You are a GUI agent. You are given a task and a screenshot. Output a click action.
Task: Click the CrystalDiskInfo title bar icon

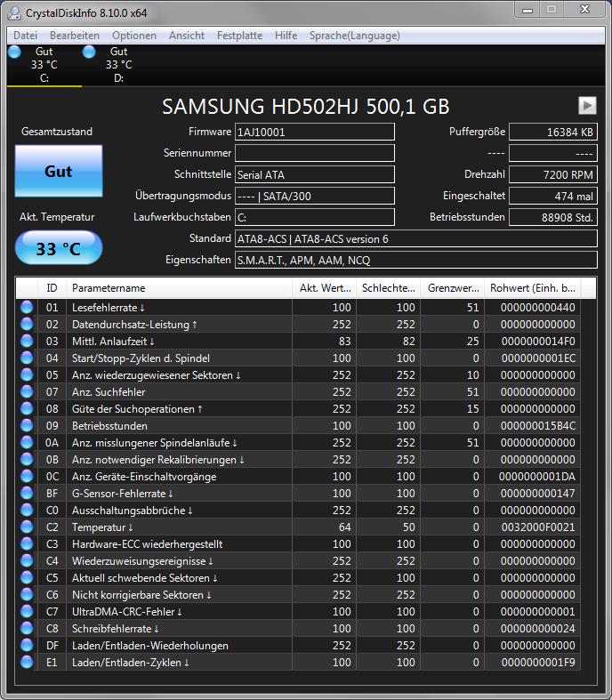coord(14,13)
